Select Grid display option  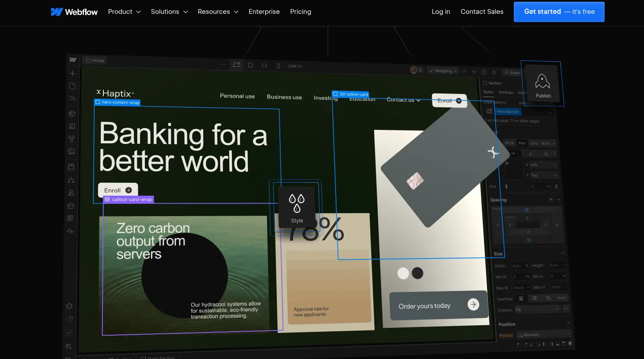pos(534,143)
